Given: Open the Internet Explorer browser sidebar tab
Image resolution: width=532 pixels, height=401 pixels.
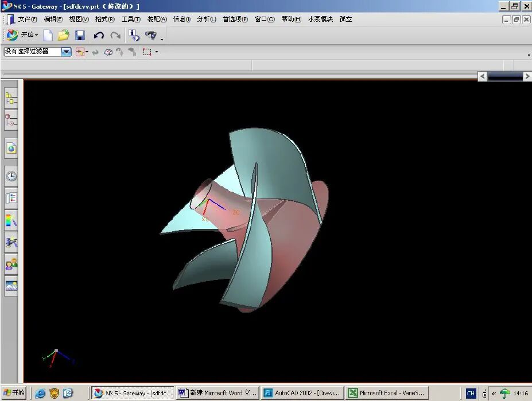Looking at the screenshot, I should (11, 148).
